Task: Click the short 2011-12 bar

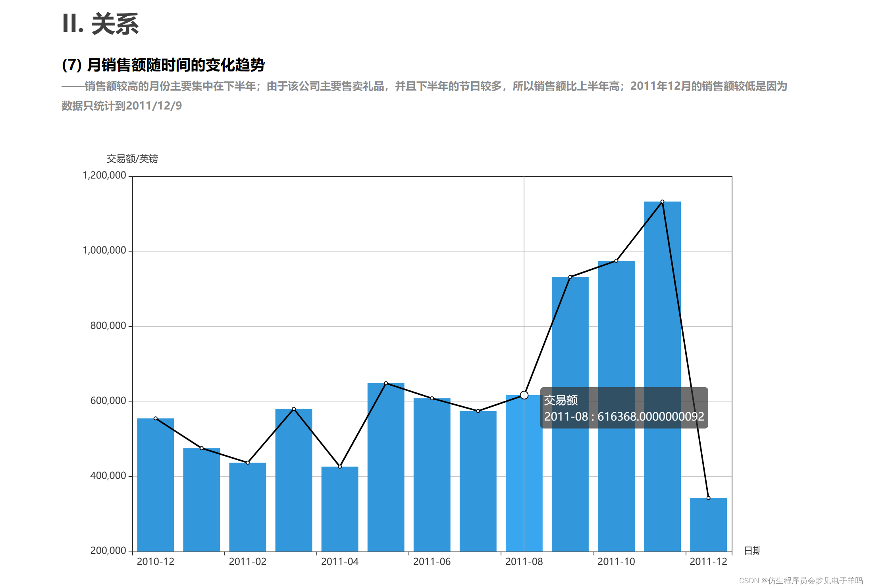Action: (x=708, y=525)
